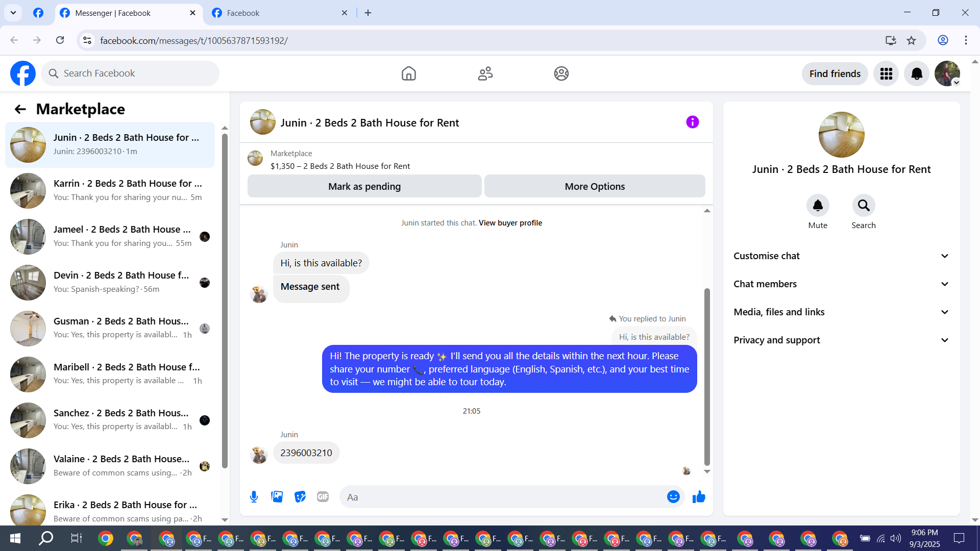Open Jameel conversation
The height and width of the screenshot is (551, 980).
(x=110, y=236)
